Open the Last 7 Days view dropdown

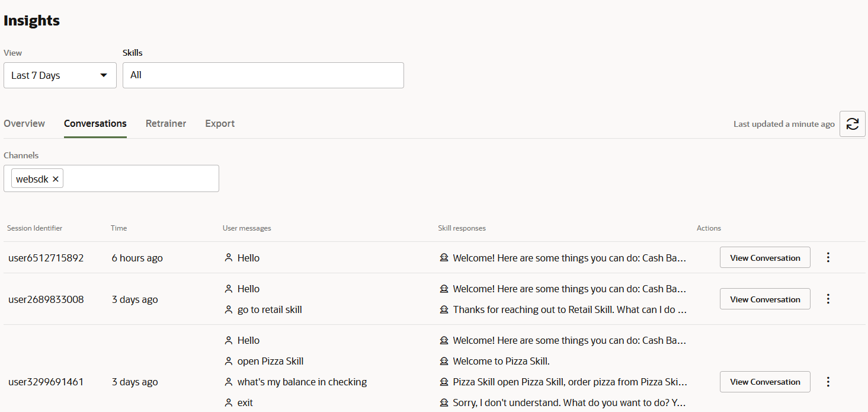(59, 75)
